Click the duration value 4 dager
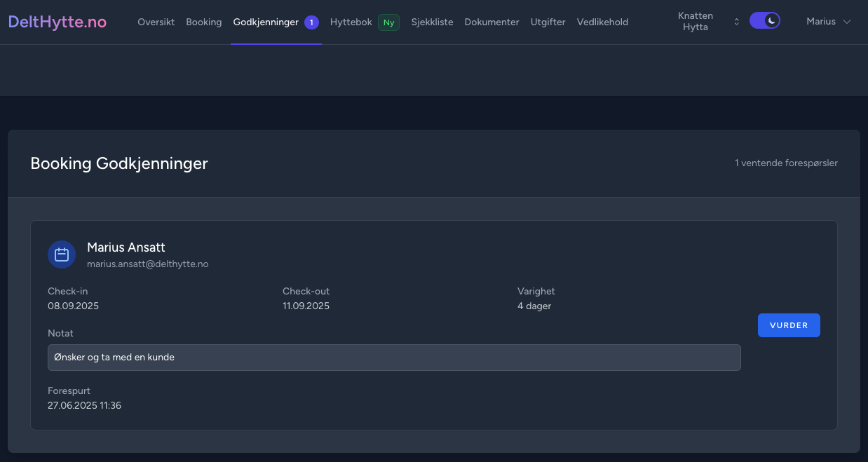This screenshot has height=462, width=868. (534, 306)
